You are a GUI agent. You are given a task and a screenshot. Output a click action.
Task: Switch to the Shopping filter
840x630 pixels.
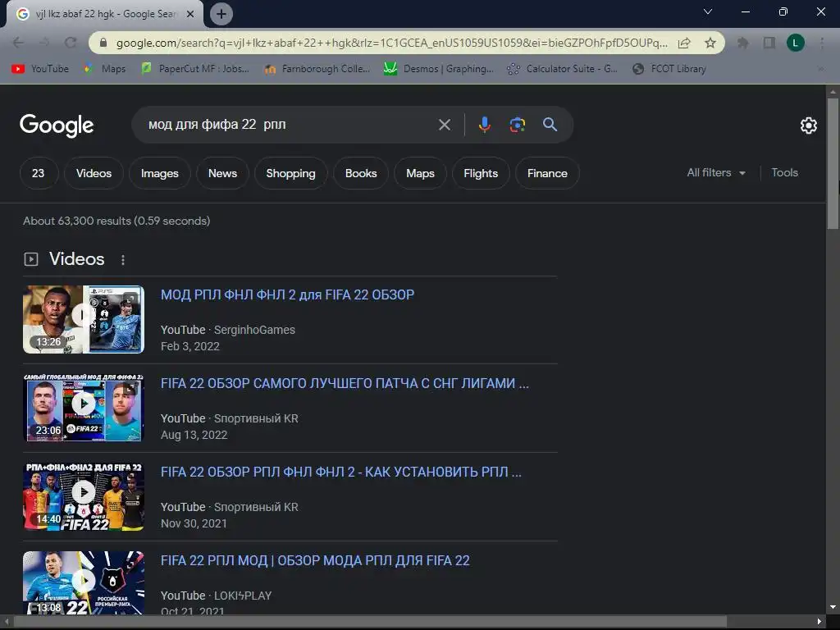291,173
